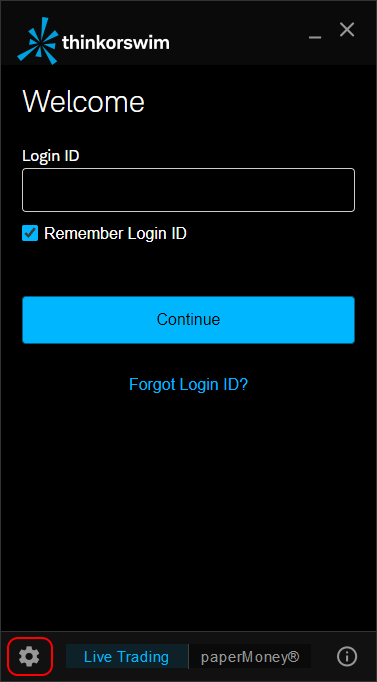This screenshot has height=682, width=377.
Task: Switch to the paperMoney® tab
Action: (250, 656)
